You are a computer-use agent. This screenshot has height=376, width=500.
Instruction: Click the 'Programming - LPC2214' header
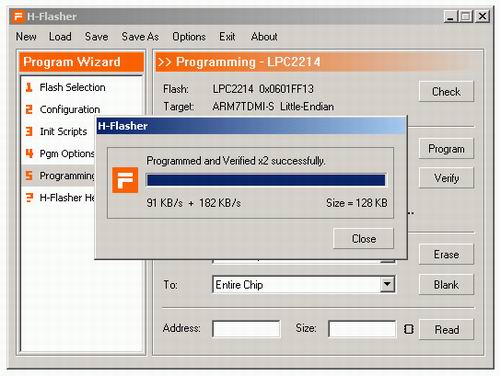click(x=248, y=62)
